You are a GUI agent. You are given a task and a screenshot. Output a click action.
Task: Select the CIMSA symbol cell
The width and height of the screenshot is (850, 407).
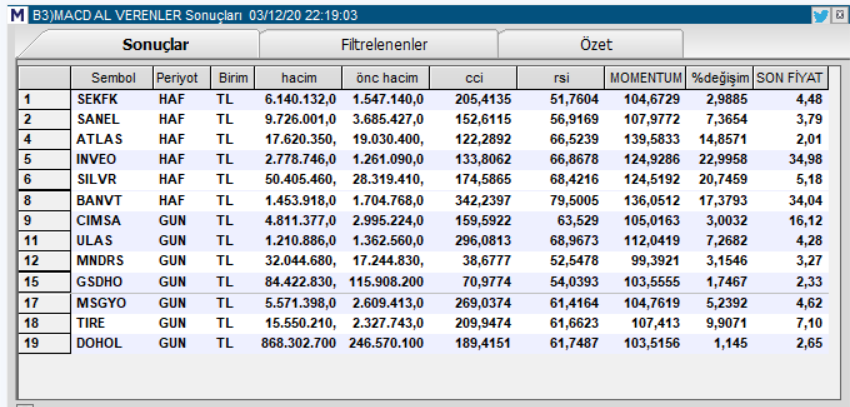click(x=99, y=221)
